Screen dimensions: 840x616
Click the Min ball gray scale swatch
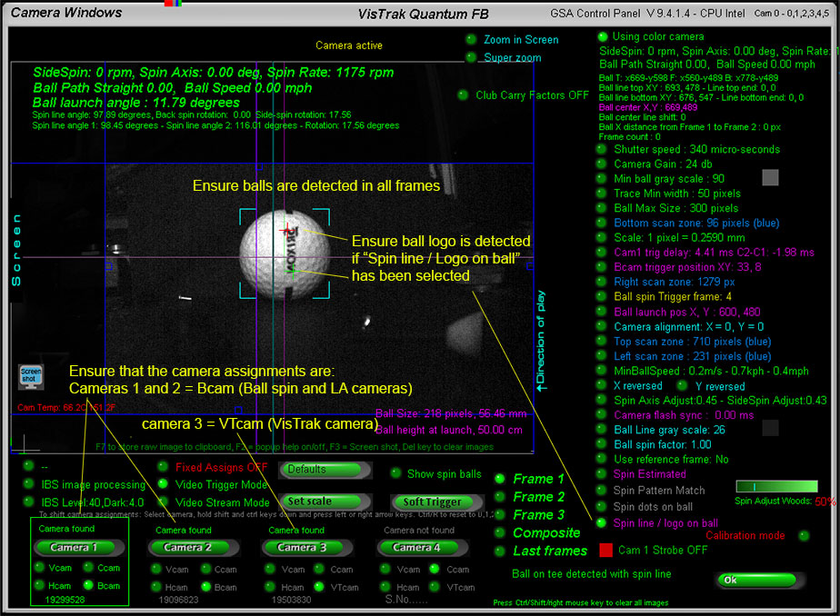(x=770, y=178)
